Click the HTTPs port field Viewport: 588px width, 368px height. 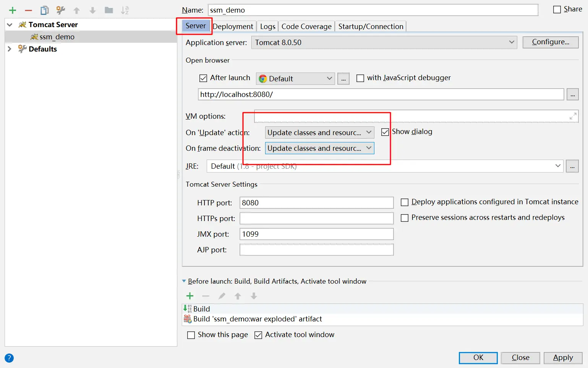[316, 218]
